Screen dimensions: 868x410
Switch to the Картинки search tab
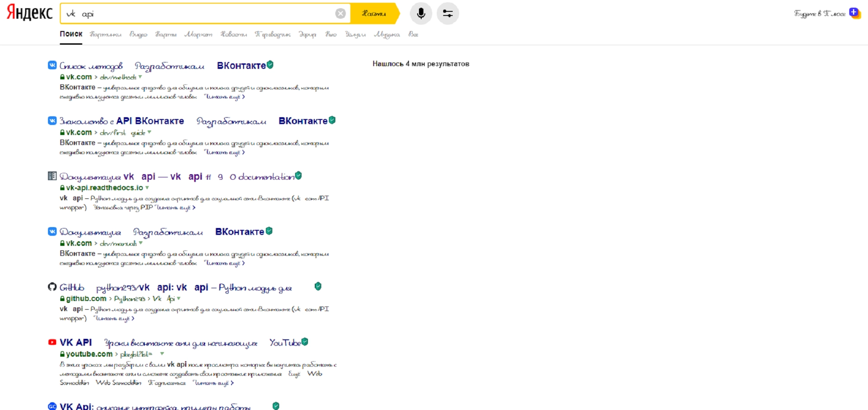pos(105,34)
